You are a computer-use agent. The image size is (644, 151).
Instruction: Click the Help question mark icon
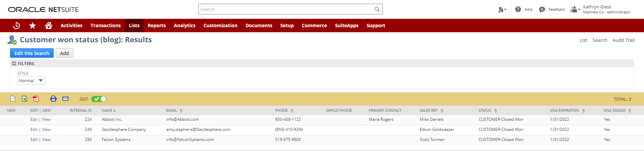pos(518,9)
